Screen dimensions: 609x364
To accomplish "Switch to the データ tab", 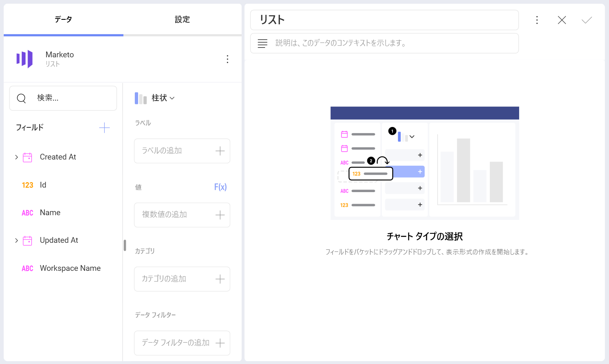I will click(63, 19).
